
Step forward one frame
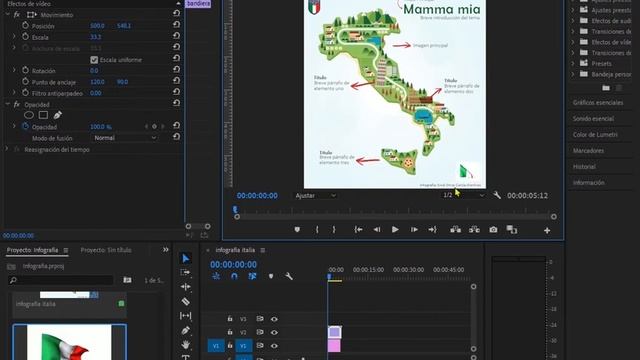click(x=414, y=230)
